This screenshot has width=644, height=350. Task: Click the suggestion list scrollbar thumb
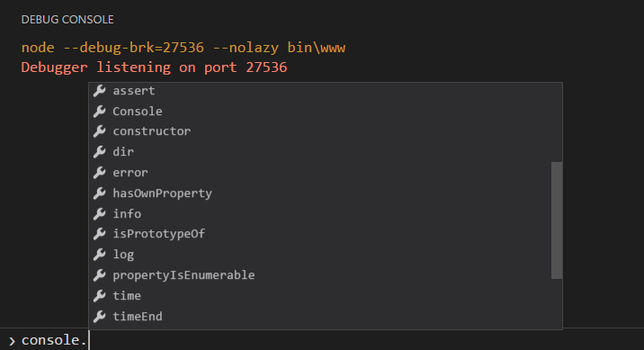pyautogui.click(x=557, y=220)
